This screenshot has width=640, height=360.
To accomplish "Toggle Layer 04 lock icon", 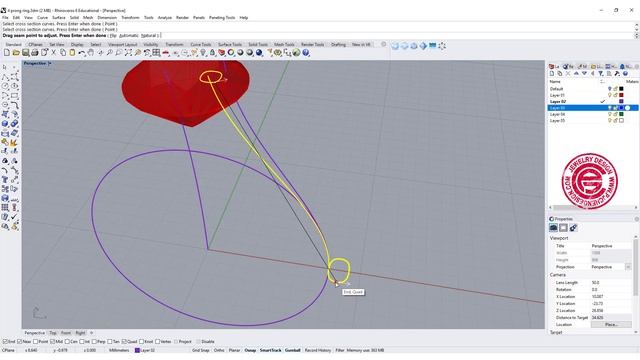I will tap(615, 114).
